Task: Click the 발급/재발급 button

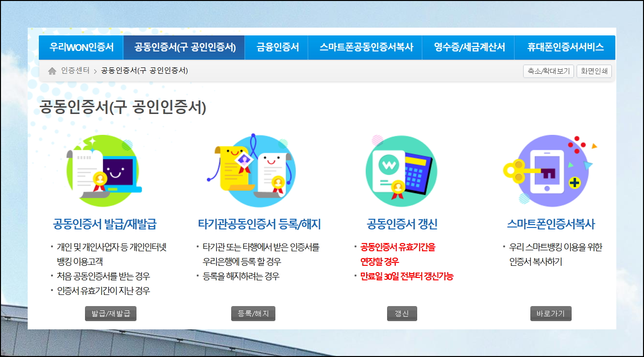Action: (111, 314)
